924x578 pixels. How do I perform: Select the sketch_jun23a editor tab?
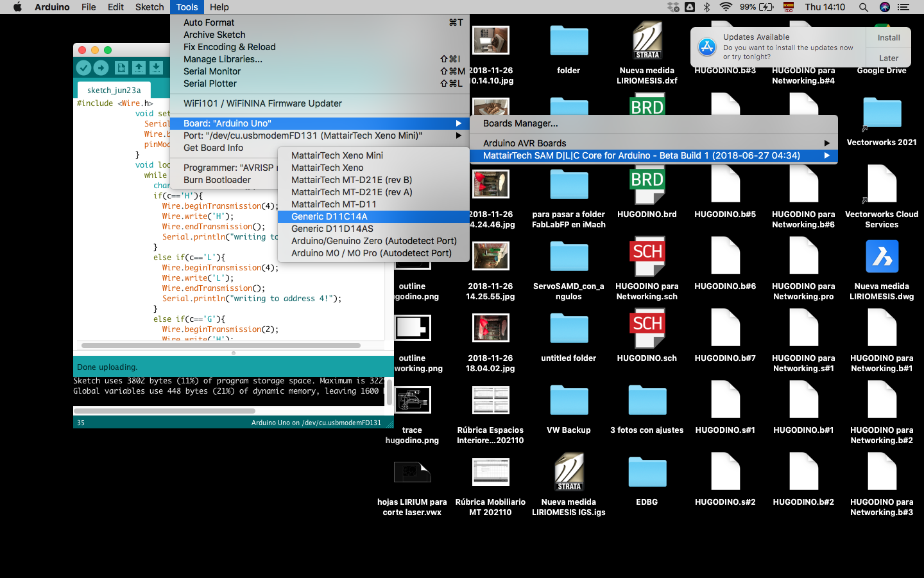click(114, 90)
